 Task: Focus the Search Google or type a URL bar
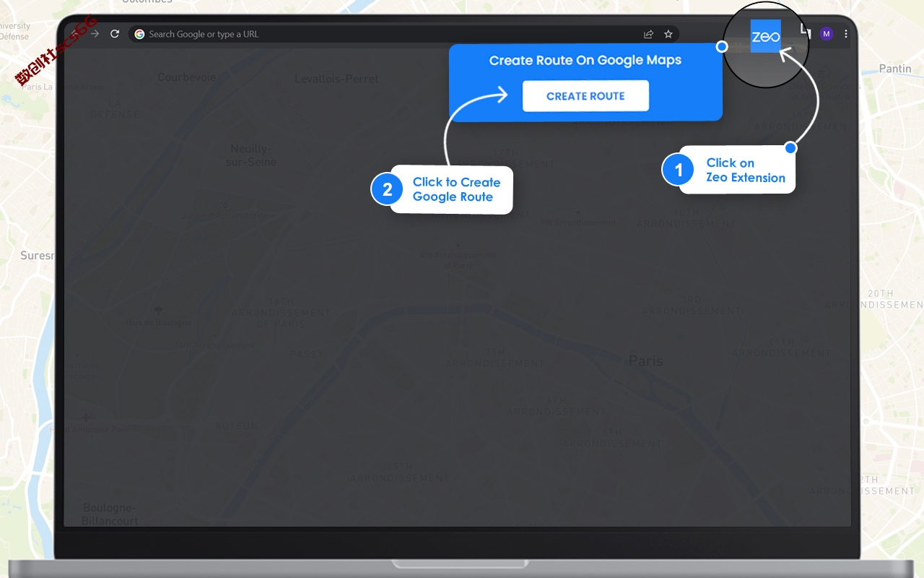click(403, 34)
